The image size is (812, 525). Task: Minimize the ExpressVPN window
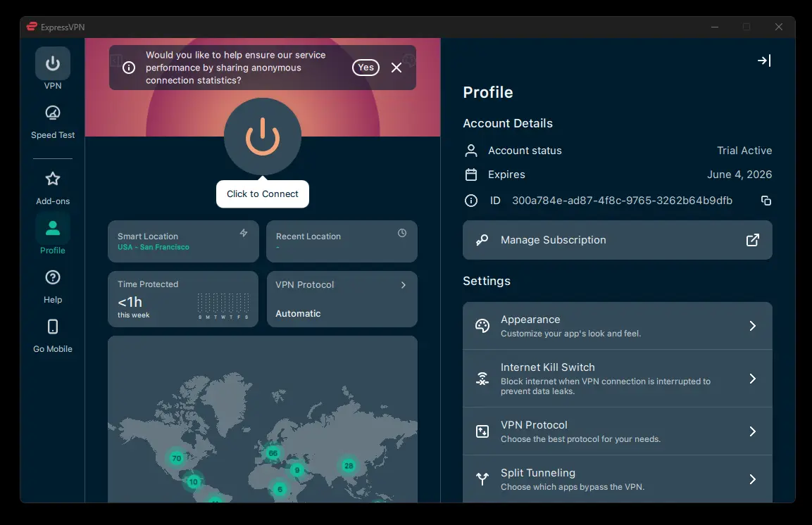click(715, 27)
